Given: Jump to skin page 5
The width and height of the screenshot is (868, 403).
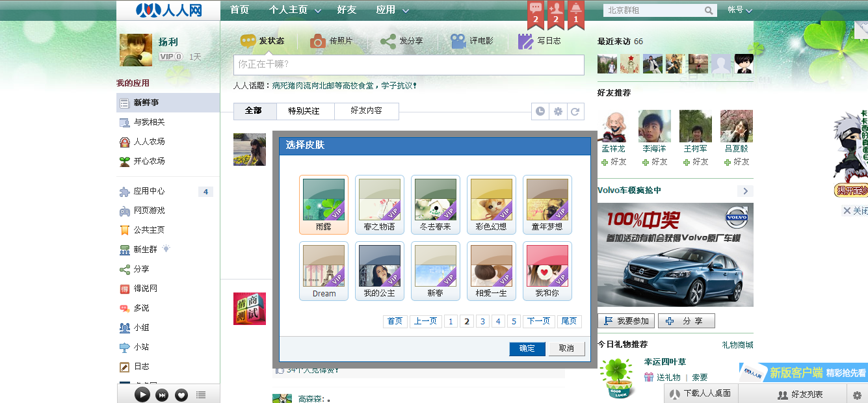Looking at the screenshot, I should pyautogui.click(x=514, y=321).
